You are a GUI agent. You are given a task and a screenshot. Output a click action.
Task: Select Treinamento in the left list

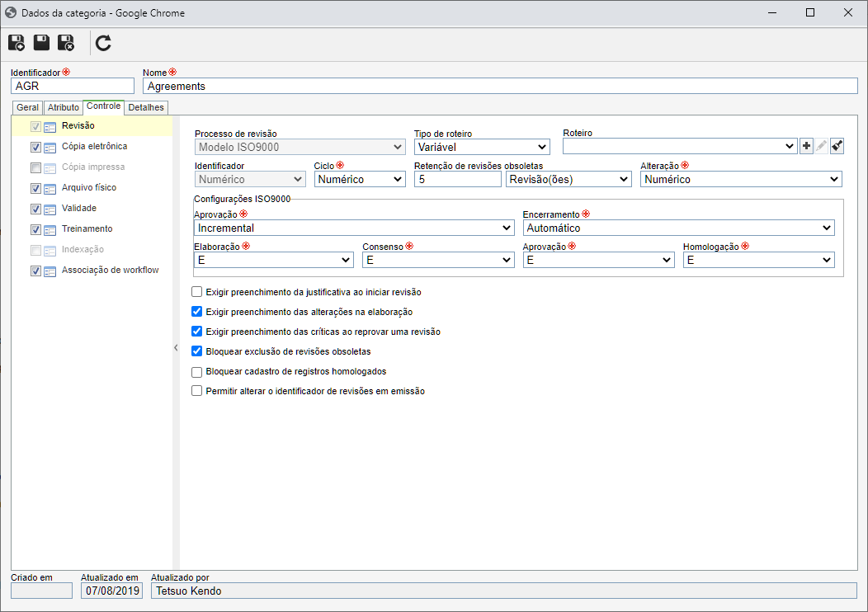pos(87,228)
